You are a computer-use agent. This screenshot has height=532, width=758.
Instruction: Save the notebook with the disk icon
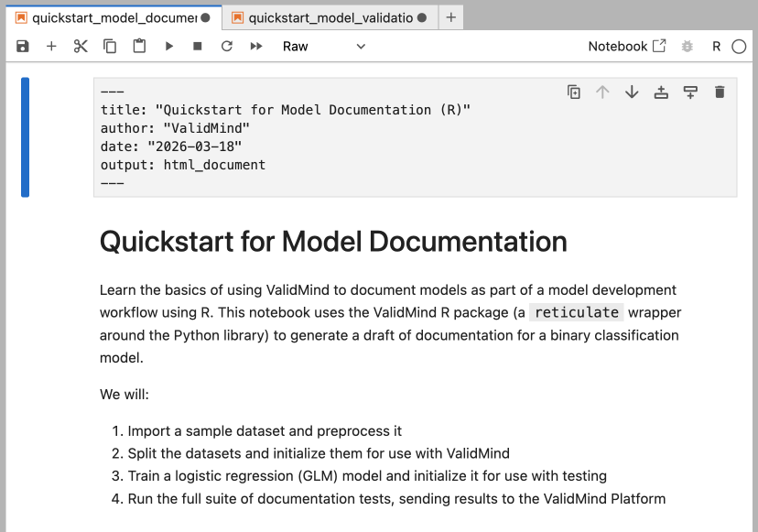[23, 46]
